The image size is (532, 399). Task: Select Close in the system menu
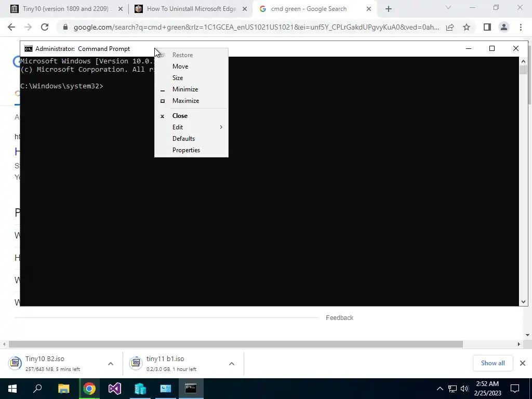[191, 116]
